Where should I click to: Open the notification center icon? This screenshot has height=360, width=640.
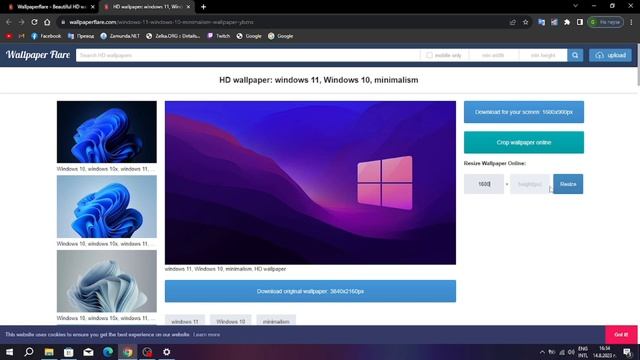tap(627, 352)
